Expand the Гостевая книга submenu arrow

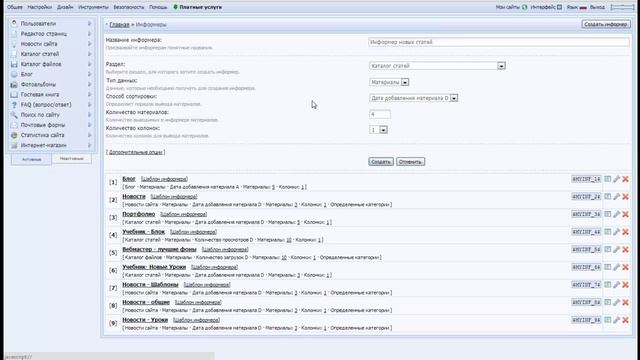click(89, 95)
